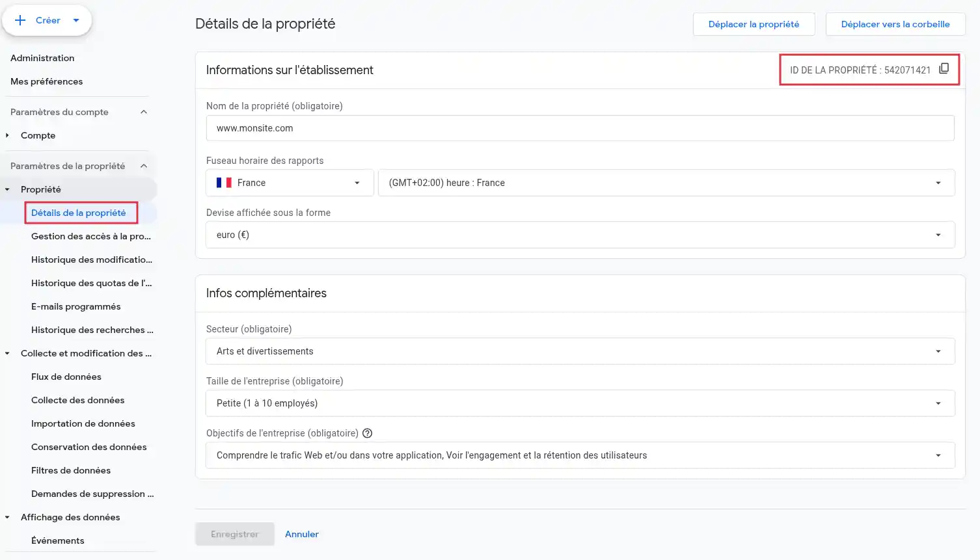
Task: Click the Collecte et modification des données label
Action: click(x=86, y=353)
